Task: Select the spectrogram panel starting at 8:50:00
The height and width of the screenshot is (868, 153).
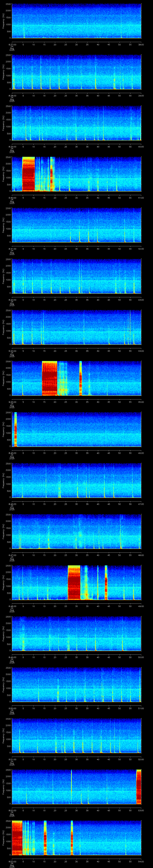Action: (77, 684)
